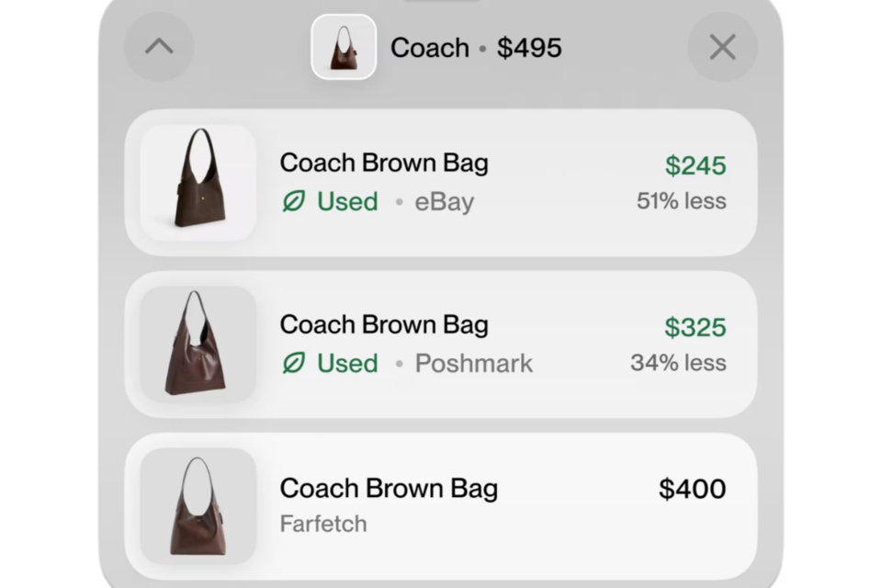Tap the Poshmark seller label
Screen dimensions: 882x588
click(473, 364)
